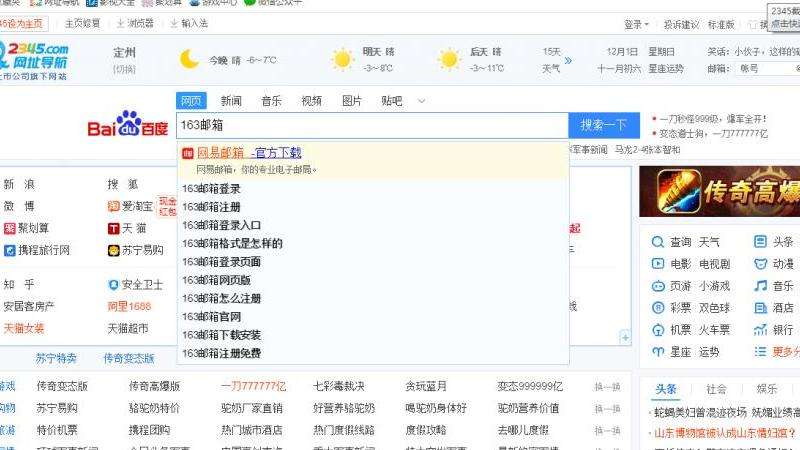The image size is (800, 450).
Task: Open the 网易邮箱 red mail icon suggestion
Action: point(188,153)
